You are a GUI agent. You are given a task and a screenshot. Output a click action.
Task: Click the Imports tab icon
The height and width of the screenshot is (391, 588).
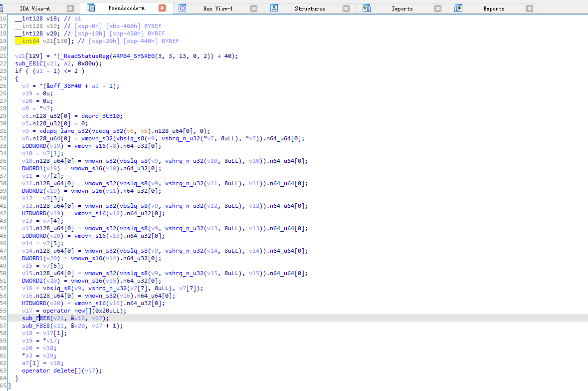(367, 8)
